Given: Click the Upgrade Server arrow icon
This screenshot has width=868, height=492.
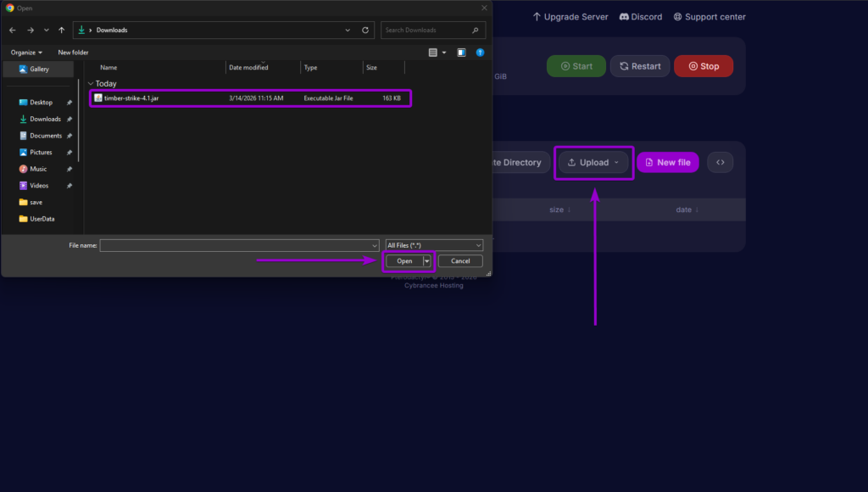Looking at the screenshot, I should 535,16.
